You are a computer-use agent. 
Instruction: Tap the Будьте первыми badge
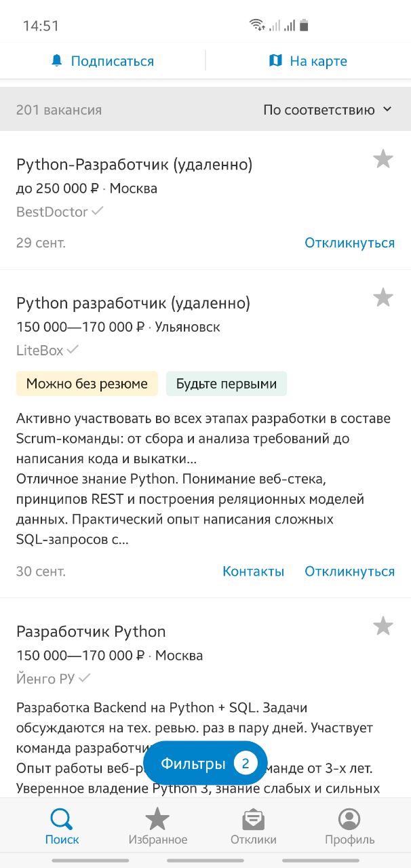(227, 384)
